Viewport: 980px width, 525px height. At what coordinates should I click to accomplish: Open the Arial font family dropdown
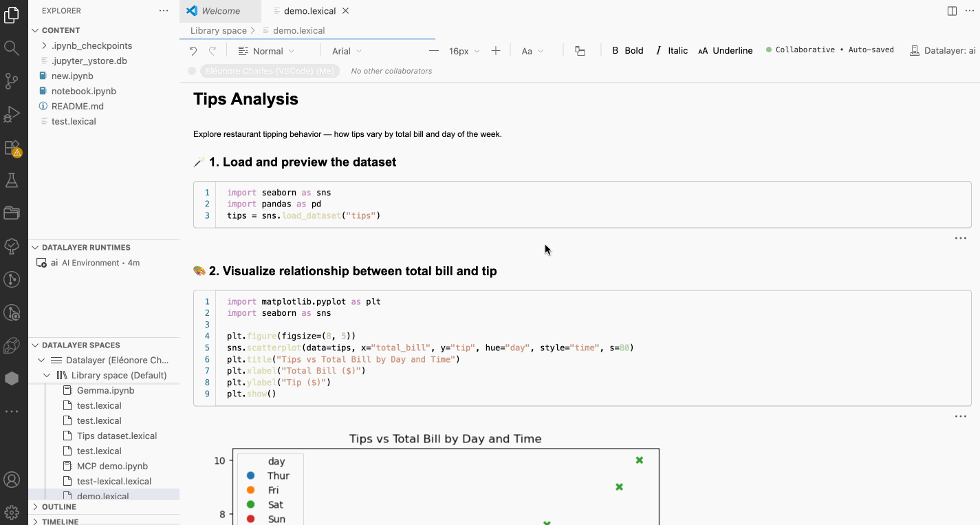[347, 50]
